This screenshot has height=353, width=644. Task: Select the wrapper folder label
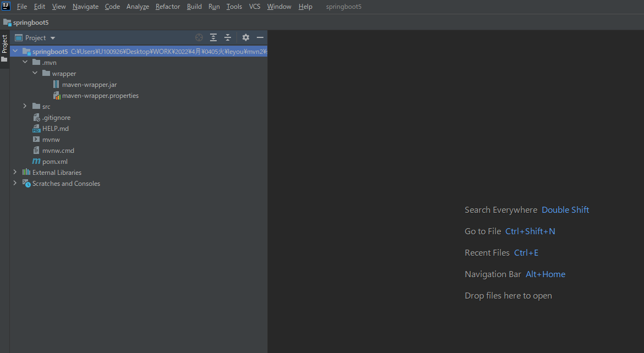[x=64, y=74]
